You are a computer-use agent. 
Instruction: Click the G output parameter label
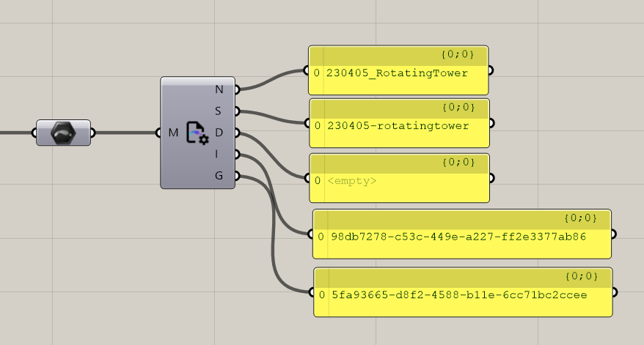click(219, 176)
